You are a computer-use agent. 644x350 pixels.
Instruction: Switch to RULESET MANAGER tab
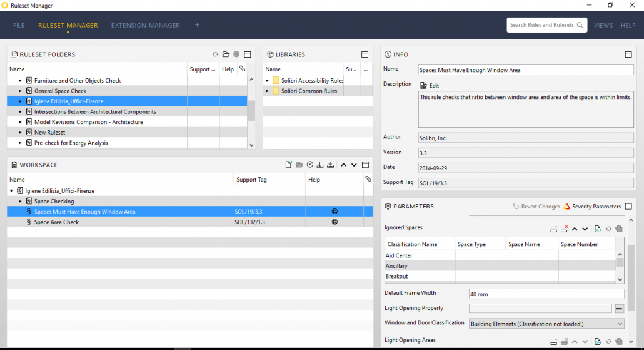click(x=68, y=25)
